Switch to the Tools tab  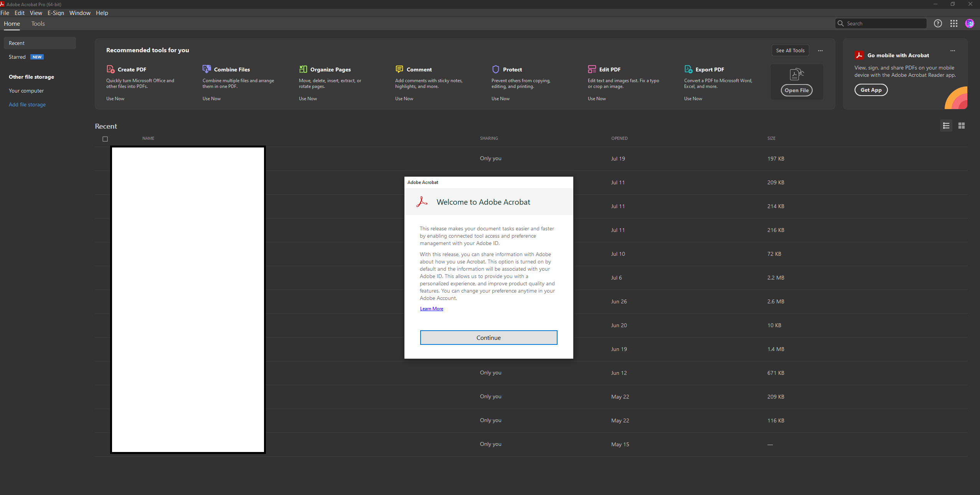38,23
